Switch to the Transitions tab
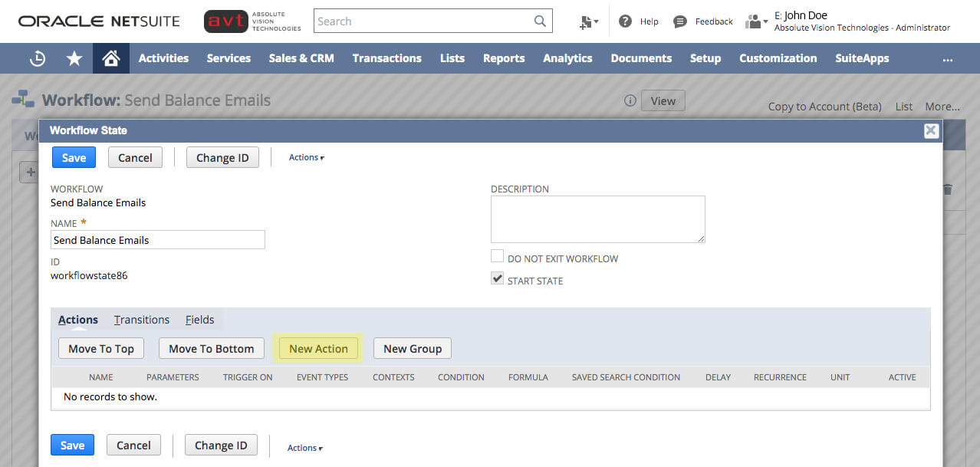Image resolution: width=980 pixels, height=467 pixels. [x=141, y=320]
